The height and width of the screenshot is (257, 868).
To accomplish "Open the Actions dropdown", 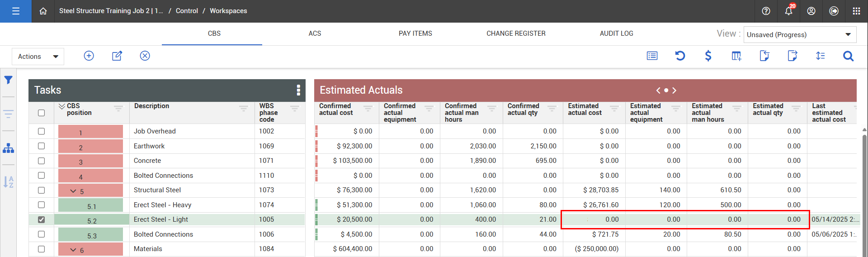I will click(38, 57).
